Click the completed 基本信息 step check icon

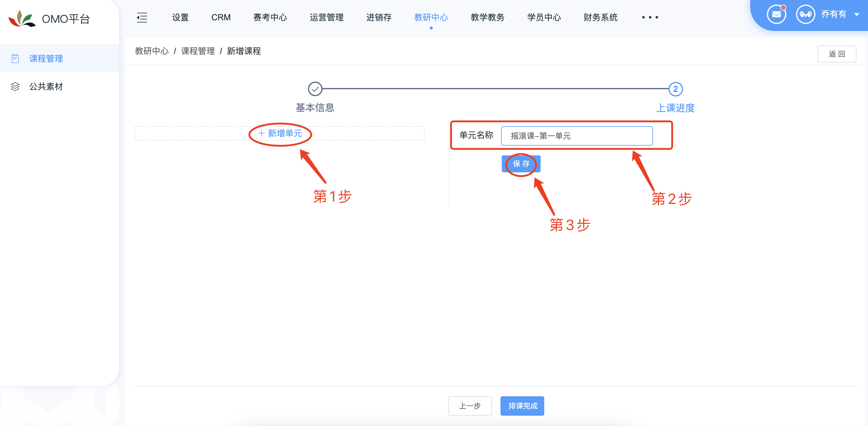[315, 89]
